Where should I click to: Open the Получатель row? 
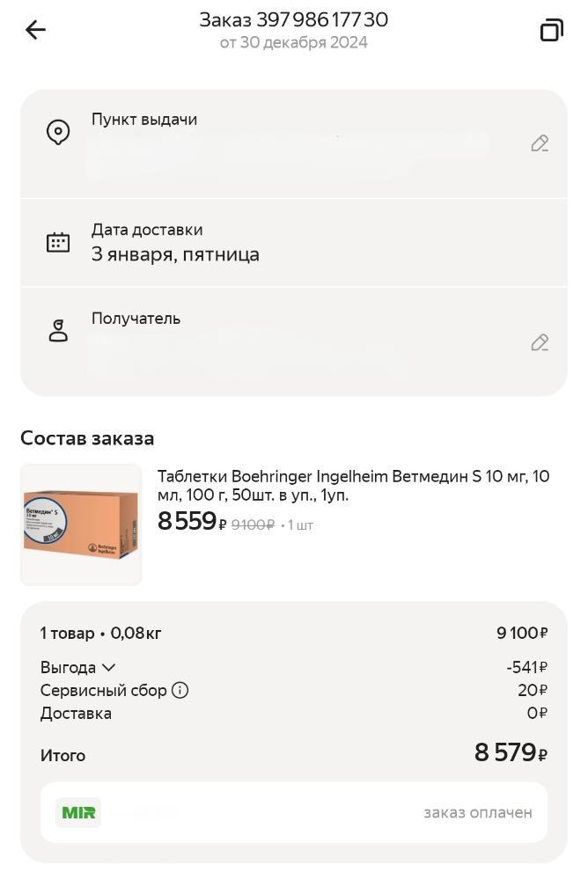(x=290, y=340)
